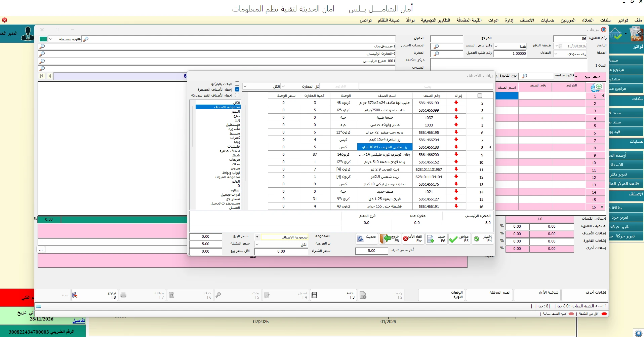
Task: Click red arrow for رز الباخرة row
Action: click(456, 140)
